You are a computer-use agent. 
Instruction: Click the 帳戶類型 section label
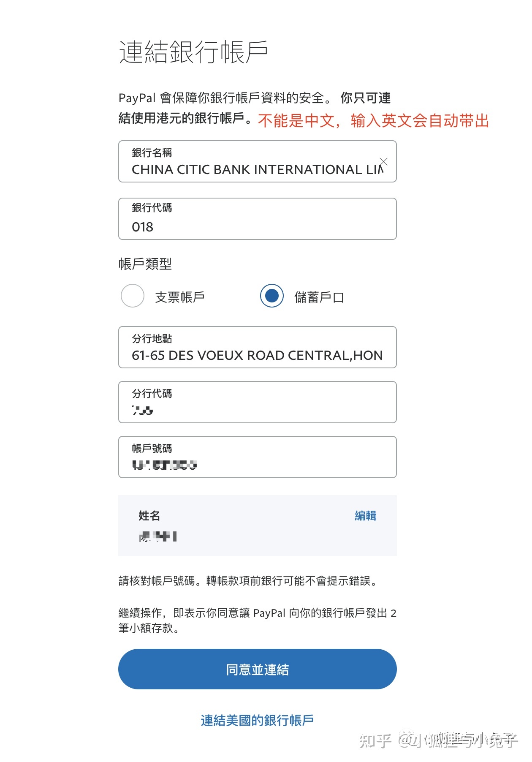pos(145,264)
